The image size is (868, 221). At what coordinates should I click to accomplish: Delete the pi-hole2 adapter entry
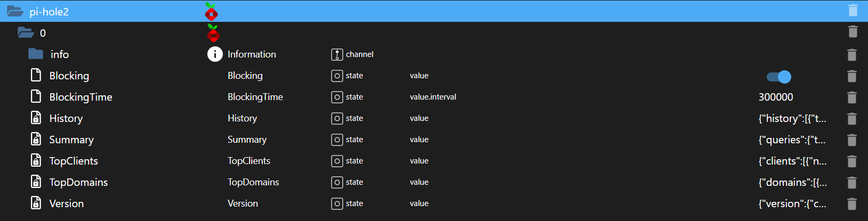[853, 11]
